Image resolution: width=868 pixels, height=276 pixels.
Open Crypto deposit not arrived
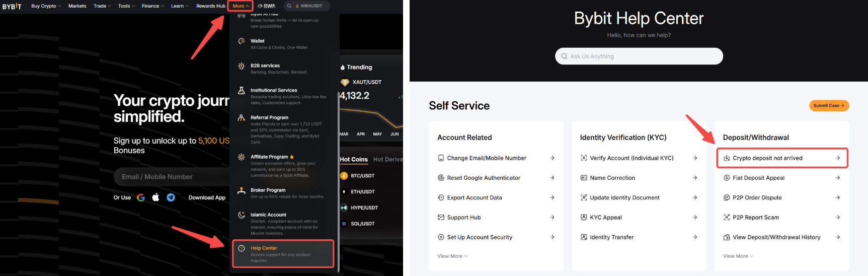(782, 158)
